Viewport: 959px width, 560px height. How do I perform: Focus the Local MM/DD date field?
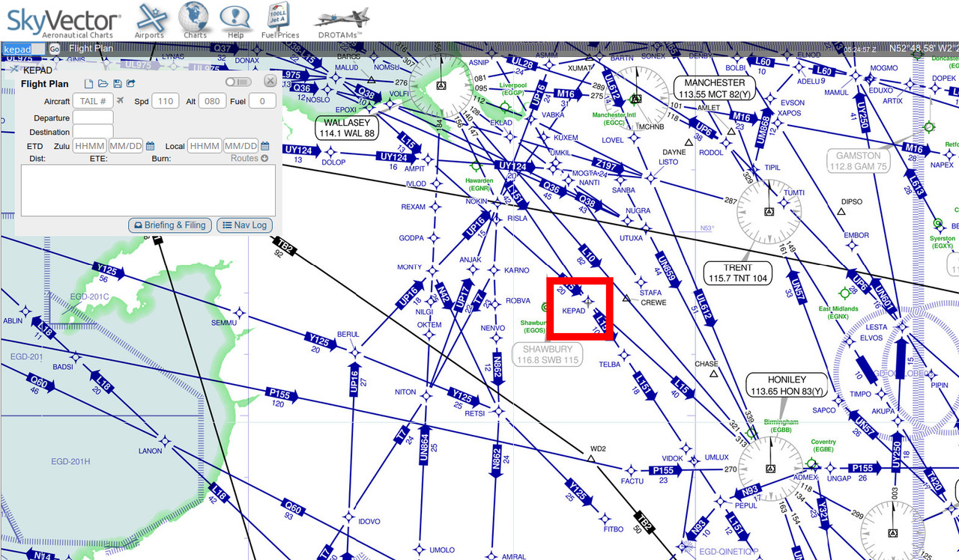pyautogui.click(x=240, y=146)
